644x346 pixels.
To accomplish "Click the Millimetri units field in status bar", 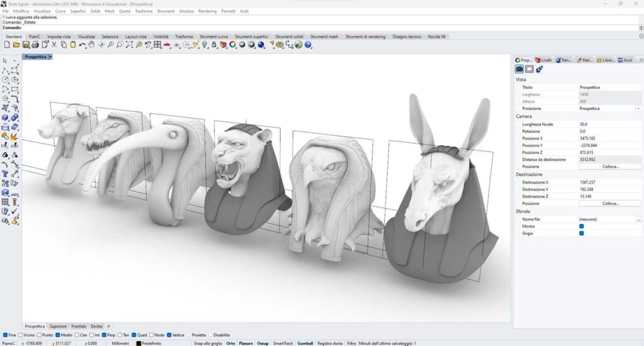I will [120, 343].
